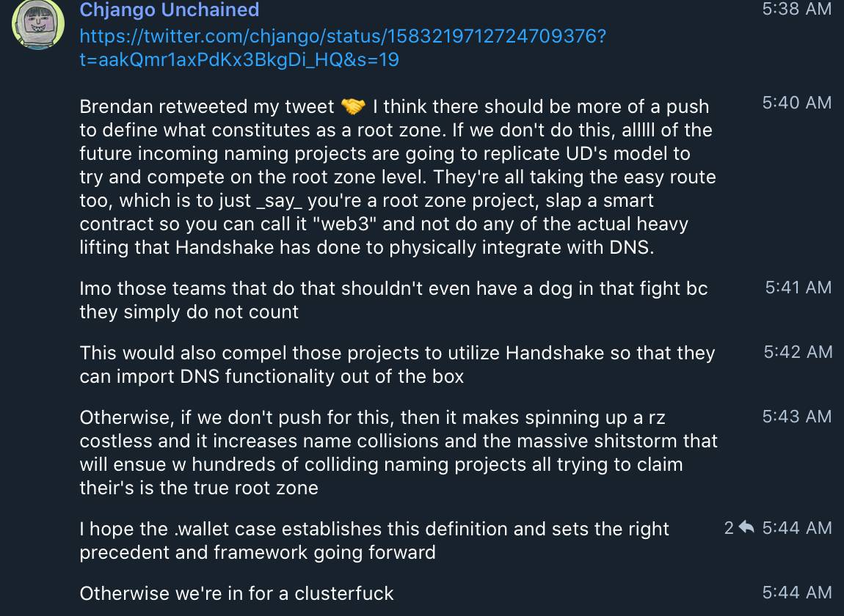Click the 5:41 AM timestamp
Screen dimensions: 844x616
coord(798,287)
